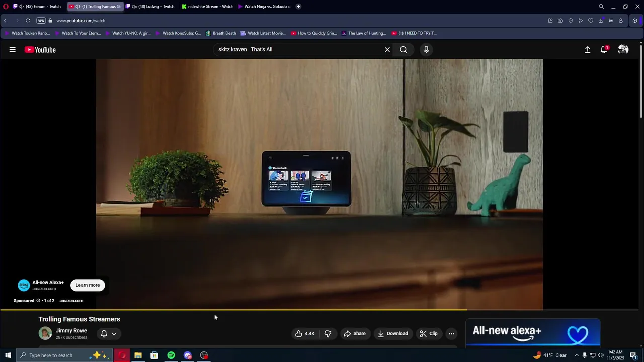Open Microsoft Store from taskbar
Image resolution: width=644 pixels, height=362 pixels.
coord(154,355)
